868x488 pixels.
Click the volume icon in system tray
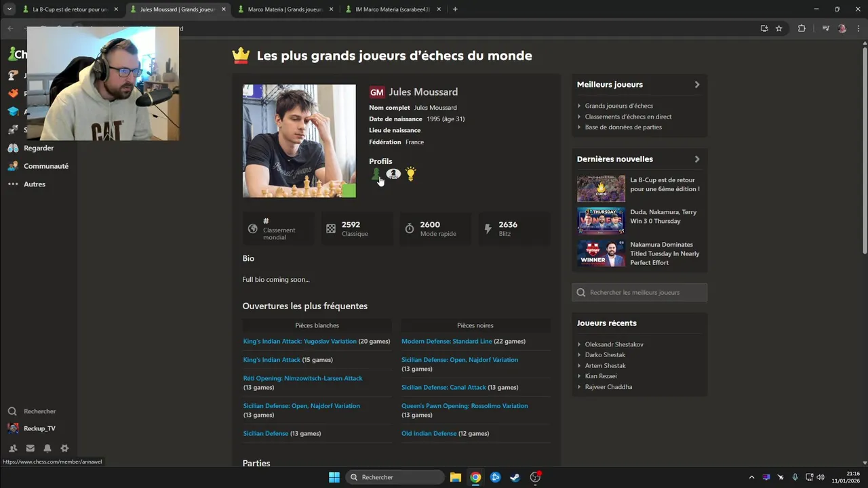pos(821,477)
